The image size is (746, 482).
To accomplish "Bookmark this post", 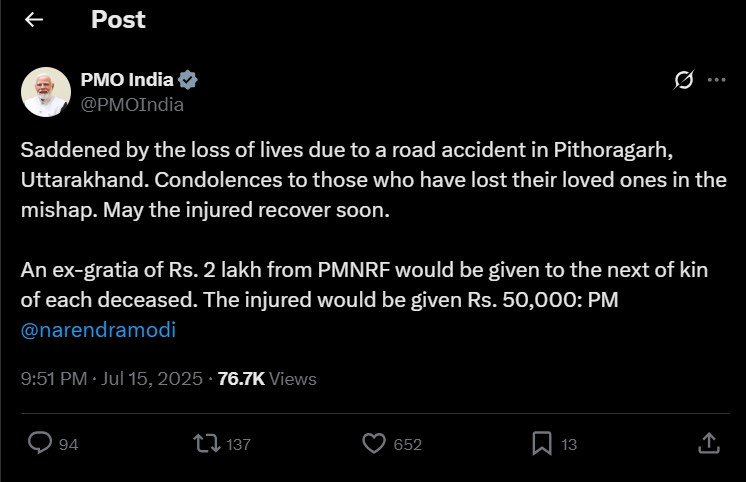I will [x=541, y=443].
